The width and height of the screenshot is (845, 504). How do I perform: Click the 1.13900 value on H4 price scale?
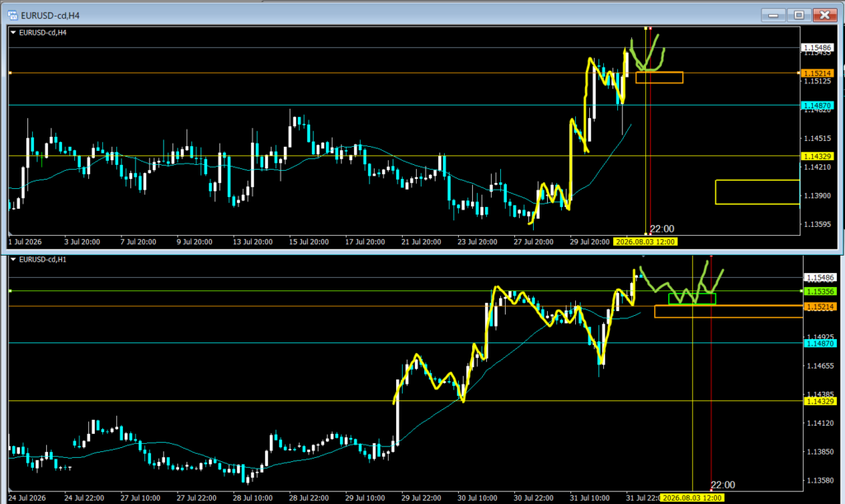point(817,195)
